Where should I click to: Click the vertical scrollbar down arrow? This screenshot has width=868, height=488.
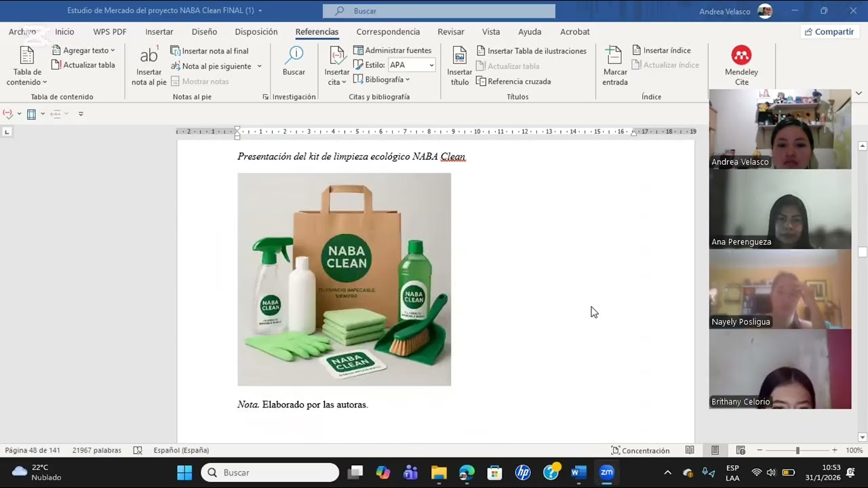[x=862, y=437]
